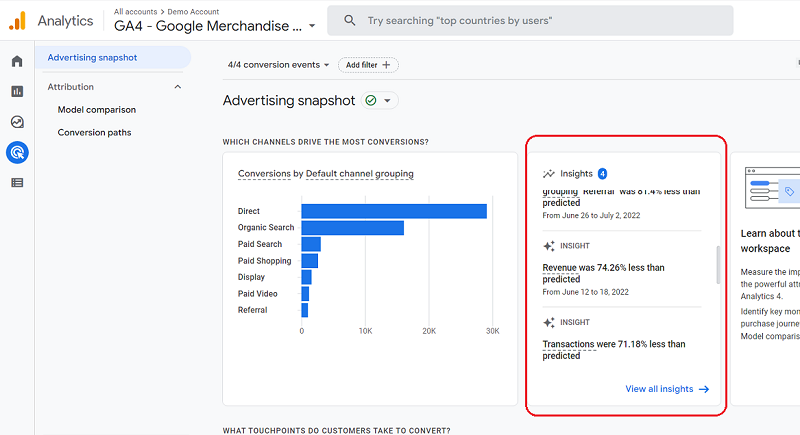Click the Insights card heading

577,174
